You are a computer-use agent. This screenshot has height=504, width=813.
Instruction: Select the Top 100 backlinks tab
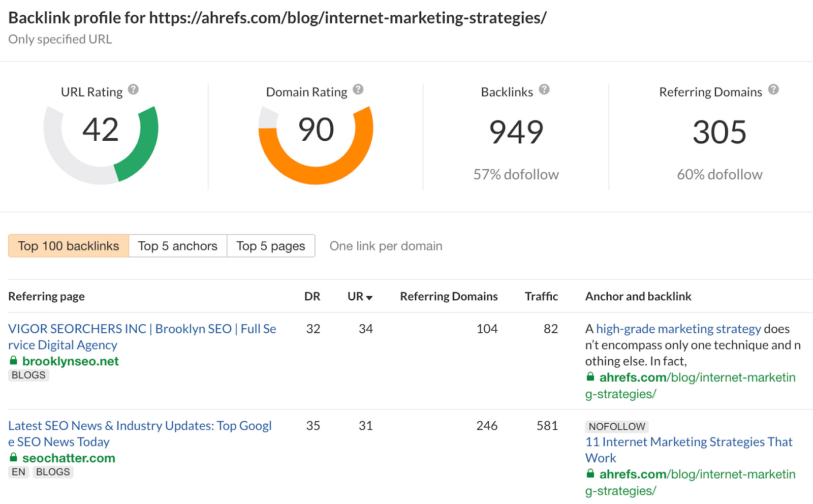point(69,246)
